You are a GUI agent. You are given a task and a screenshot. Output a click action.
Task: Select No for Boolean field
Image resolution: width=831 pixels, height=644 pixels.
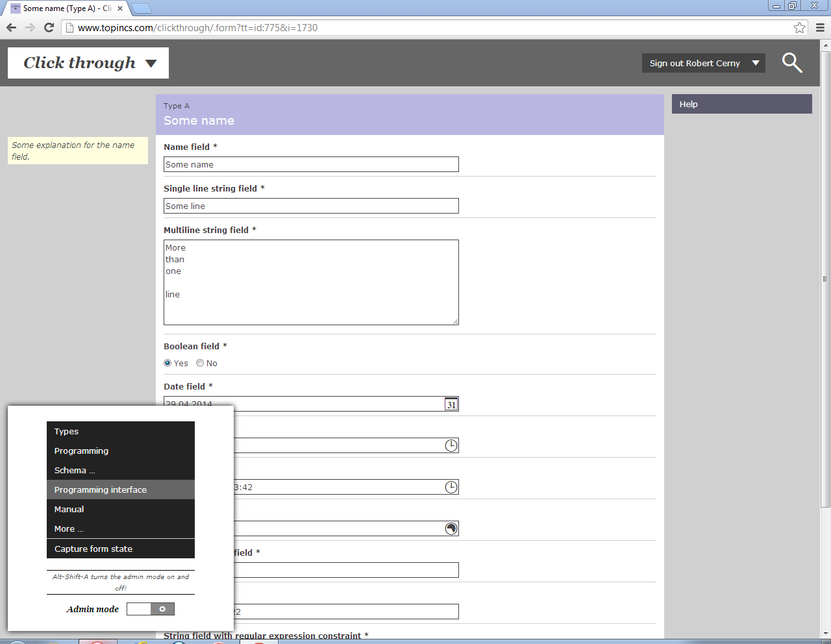click(x=200, y=364)
